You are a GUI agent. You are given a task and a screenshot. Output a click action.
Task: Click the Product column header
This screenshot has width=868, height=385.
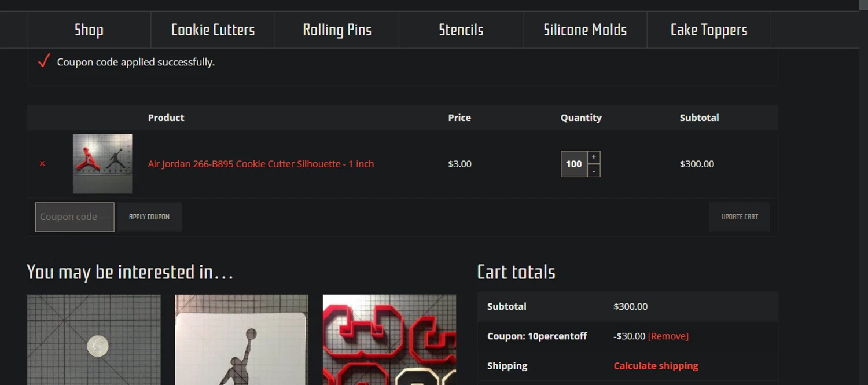166,118
